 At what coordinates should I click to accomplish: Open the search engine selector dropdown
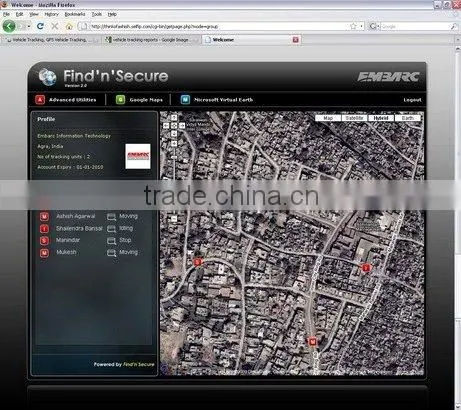[374, 26]
